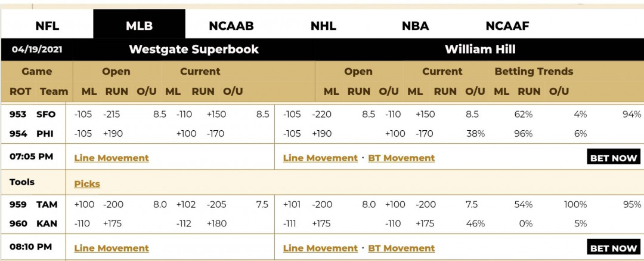Open BT Movement link for SFO-PHI game

(401, 158)
